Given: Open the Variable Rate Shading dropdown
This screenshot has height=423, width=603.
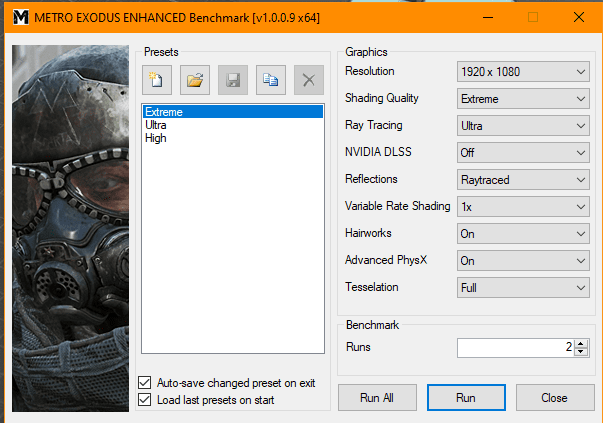Looking at the screenshot, I should click(x=523, y=207).
